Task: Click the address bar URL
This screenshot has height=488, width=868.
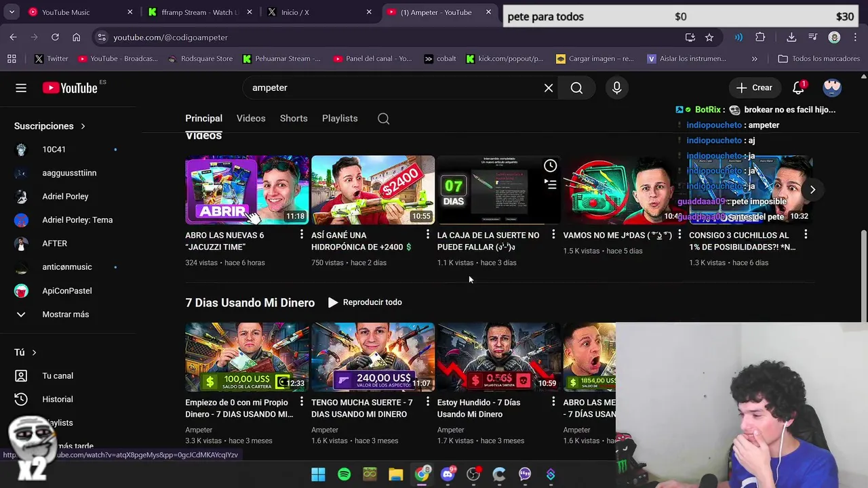Action: click(170, 37)
